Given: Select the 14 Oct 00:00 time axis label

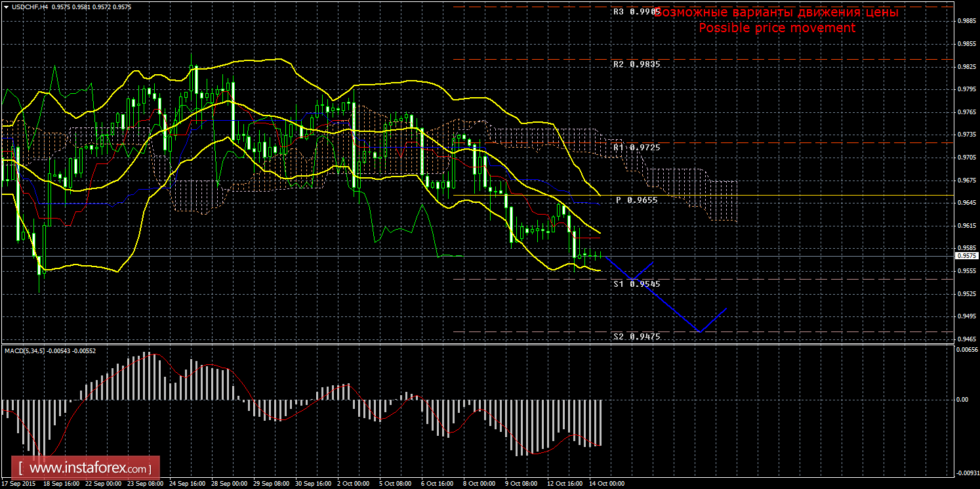Looking at the screenshot, I should 606,484.
